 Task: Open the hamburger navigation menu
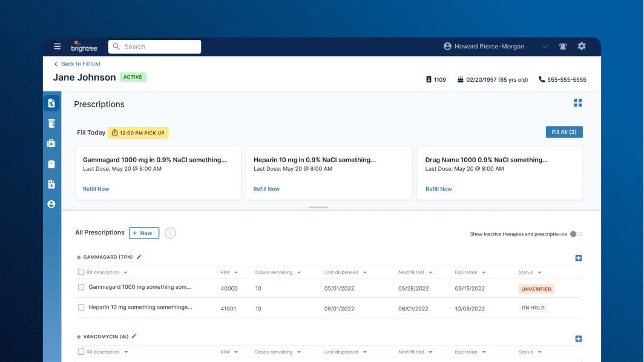[x=57, y=47]
